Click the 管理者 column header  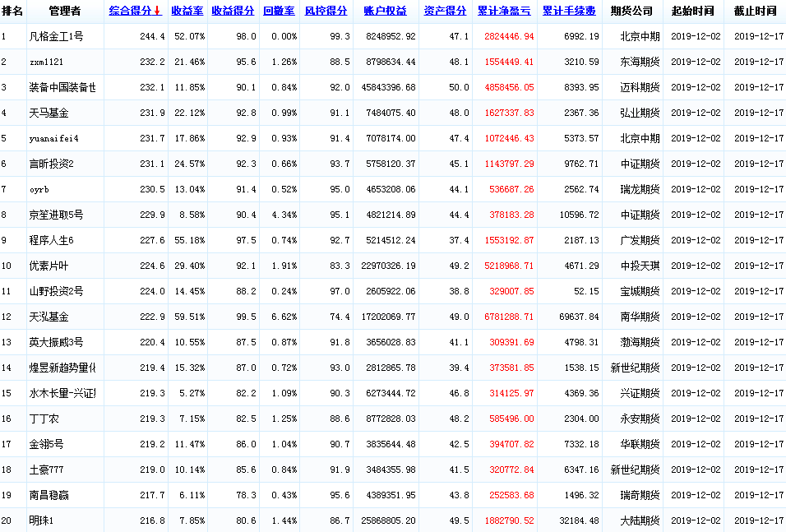point(65,11)
